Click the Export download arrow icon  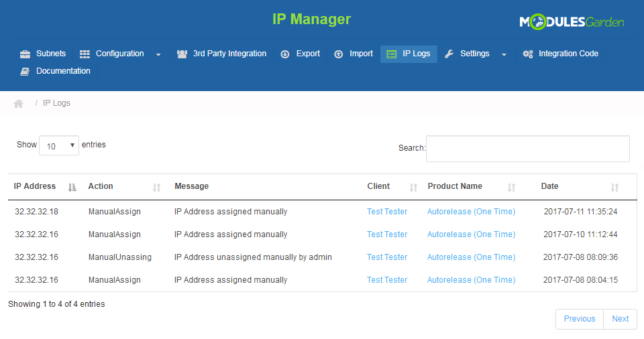(285, 54)
